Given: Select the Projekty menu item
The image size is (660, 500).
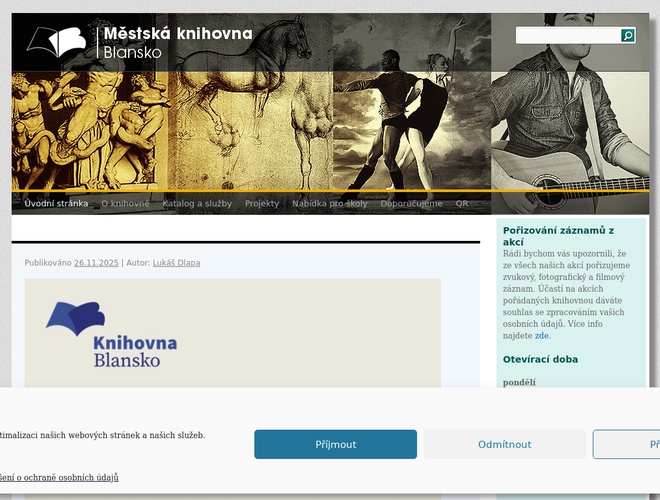Looking at the screenshot, I should click(262, 204).
